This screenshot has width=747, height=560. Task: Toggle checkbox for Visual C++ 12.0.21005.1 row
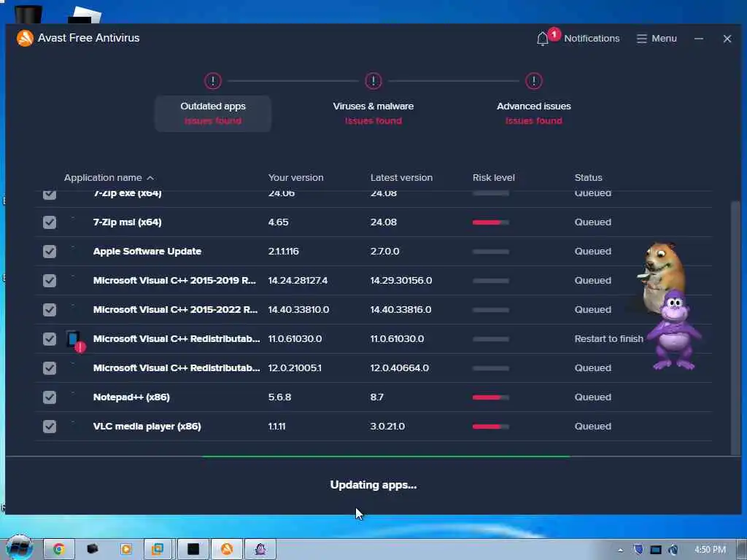[50, 368]
